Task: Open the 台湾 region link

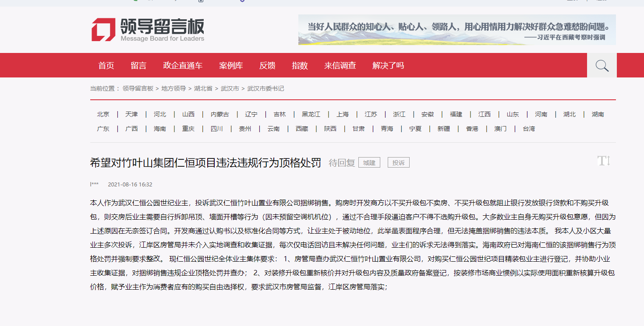Action: [529, 129]
